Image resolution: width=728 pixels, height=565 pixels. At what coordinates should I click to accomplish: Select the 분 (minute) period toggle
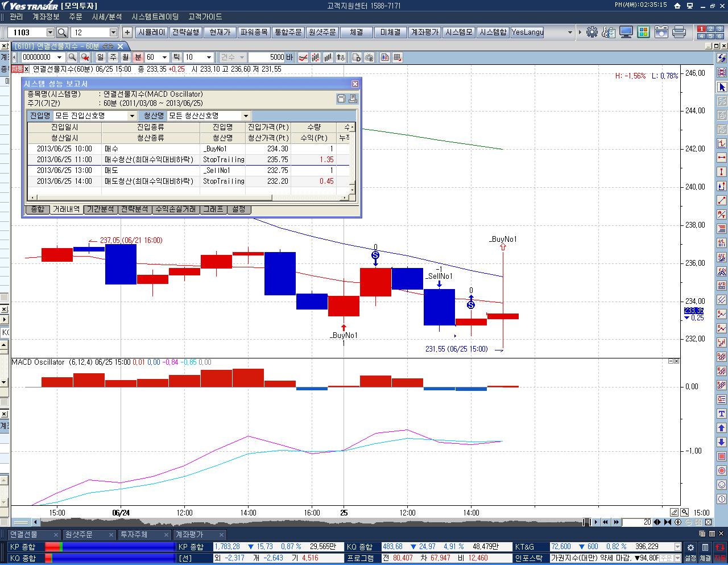[x=138, y=57]
